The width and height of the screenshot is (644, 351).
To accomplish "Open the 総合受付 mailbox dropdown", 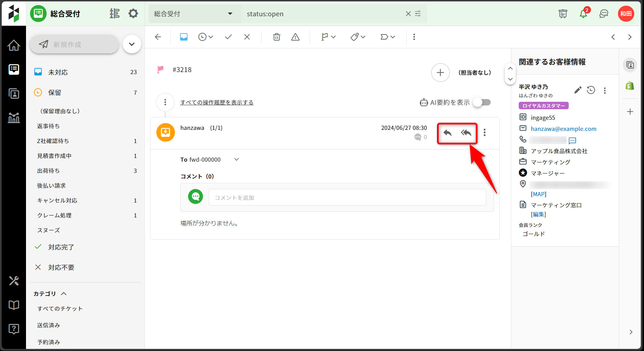I will click(194, 14).
